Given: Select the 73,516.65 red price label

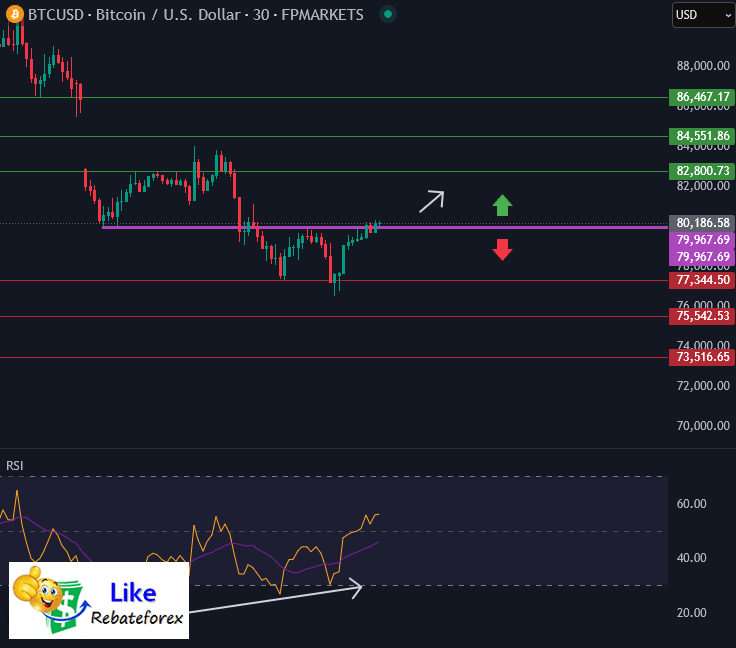Looking at the screenshot, I should [x=702, y=357].
